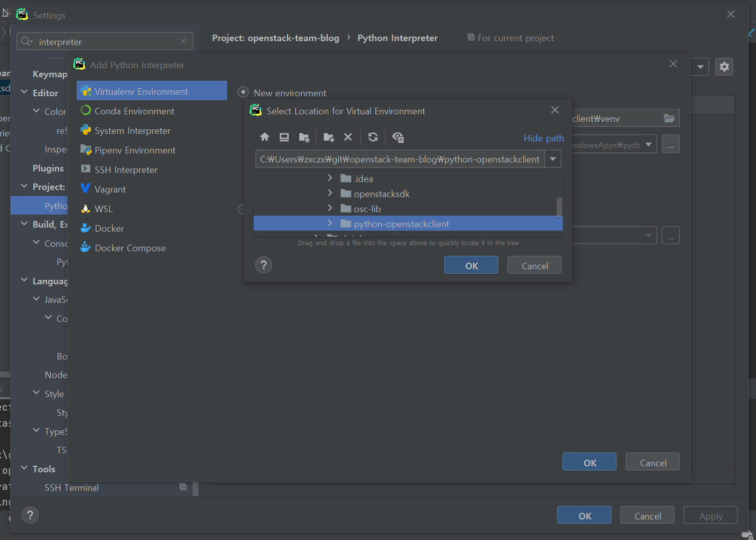This screenshot has height=540, width=756.
Task: Click Project directory toolbar icon
Action: click(304, 137)
